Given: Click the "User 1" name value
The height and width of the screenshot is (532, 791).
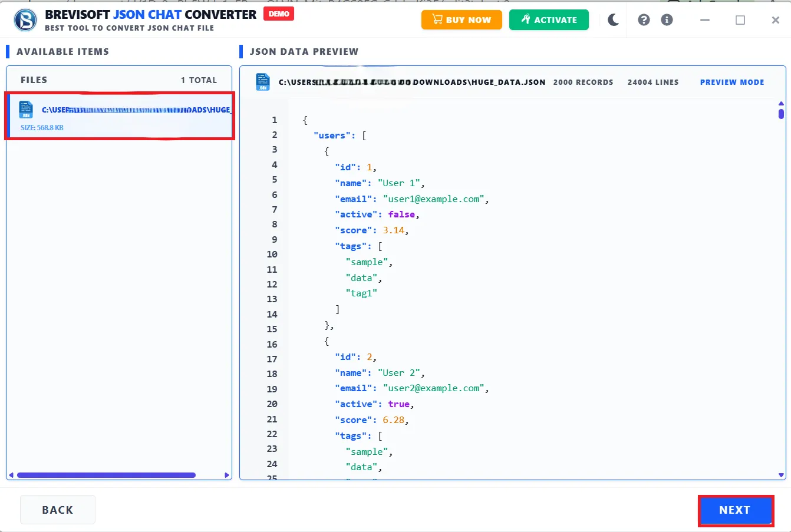Looking at the screenshot, I should click(x=398, y=183).
